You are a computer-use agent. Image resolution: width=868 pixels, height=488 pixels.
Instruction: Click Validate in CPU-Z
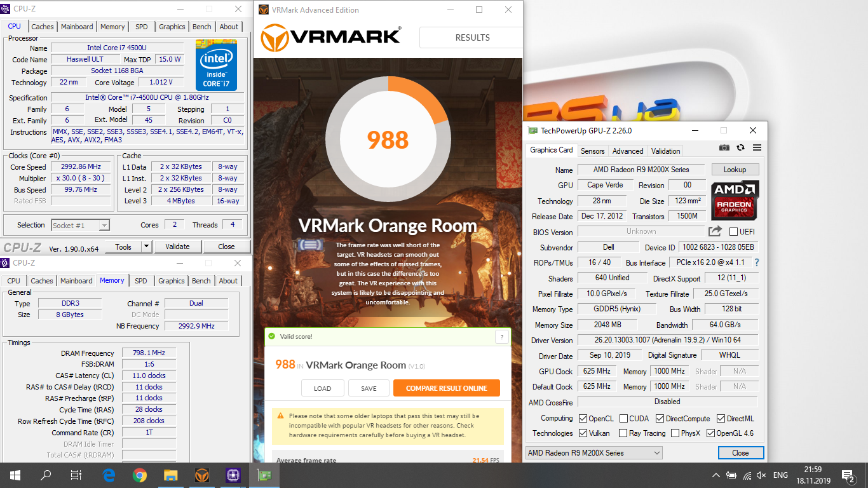(177, 247)
